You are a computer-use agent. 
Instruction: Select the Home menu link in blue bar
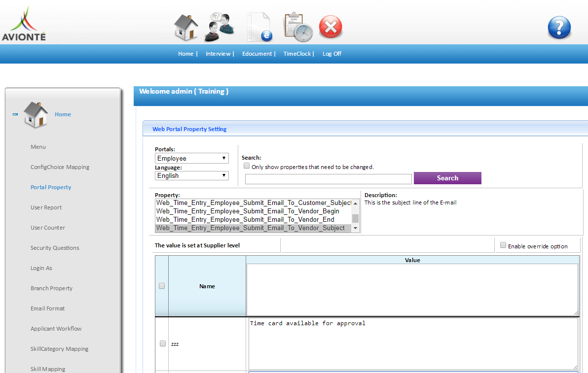185,54
